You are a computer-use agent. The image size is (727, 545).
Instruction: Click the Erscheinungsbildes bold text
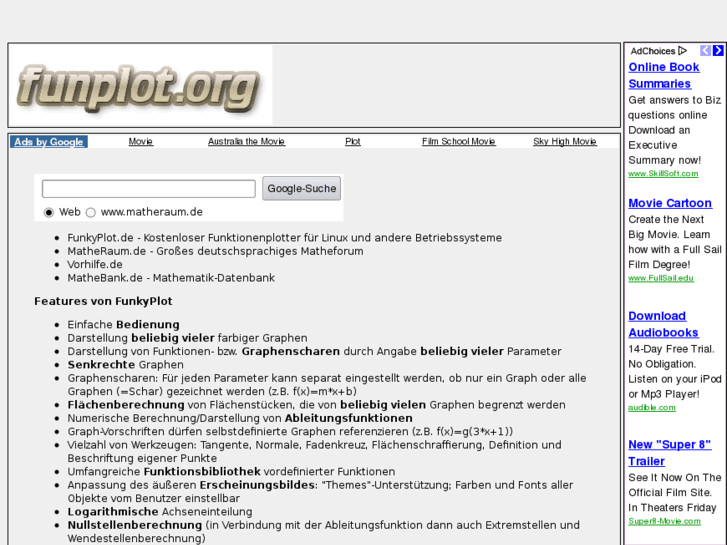(257, 485)
